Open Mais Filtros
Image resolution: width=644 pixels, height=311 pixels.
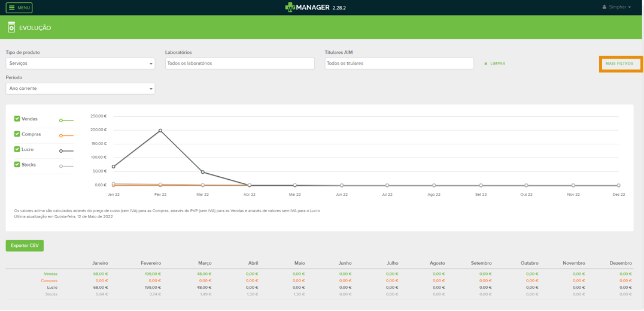pyautogui.click(x=619, y=64)
